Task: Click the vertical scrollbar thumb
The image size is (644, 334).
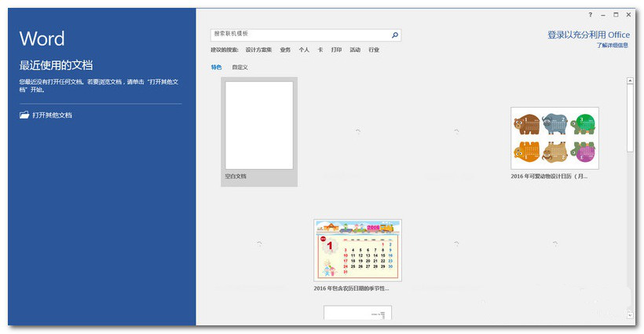Action: (x=630, y=119)
